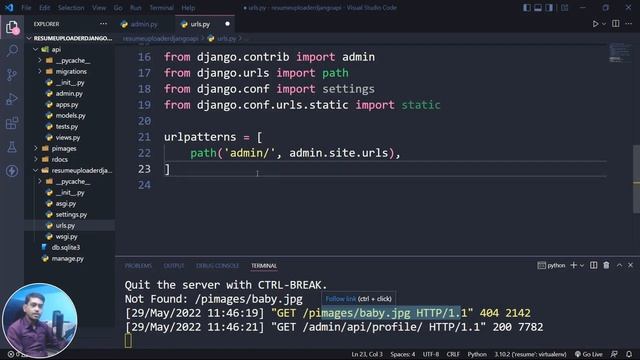Toggle panel layout icon in title bar
This screenshot has width=640, height=360.
pyautogui.click(x=538, y=7)
